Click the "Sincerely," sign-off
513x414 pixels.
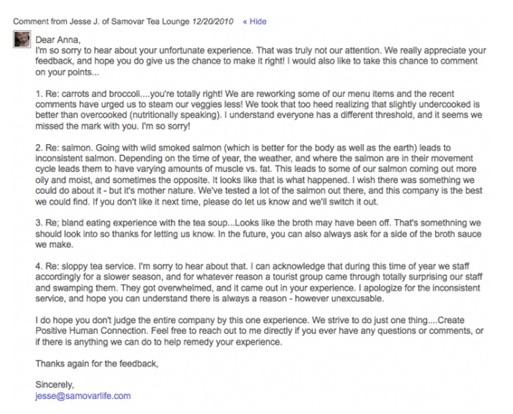pyautogui.click(x=55, y=385)
